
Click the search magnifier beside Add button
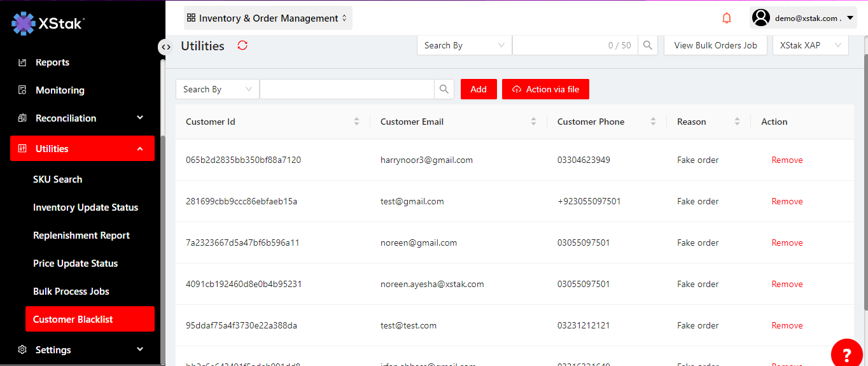[444, 89]
